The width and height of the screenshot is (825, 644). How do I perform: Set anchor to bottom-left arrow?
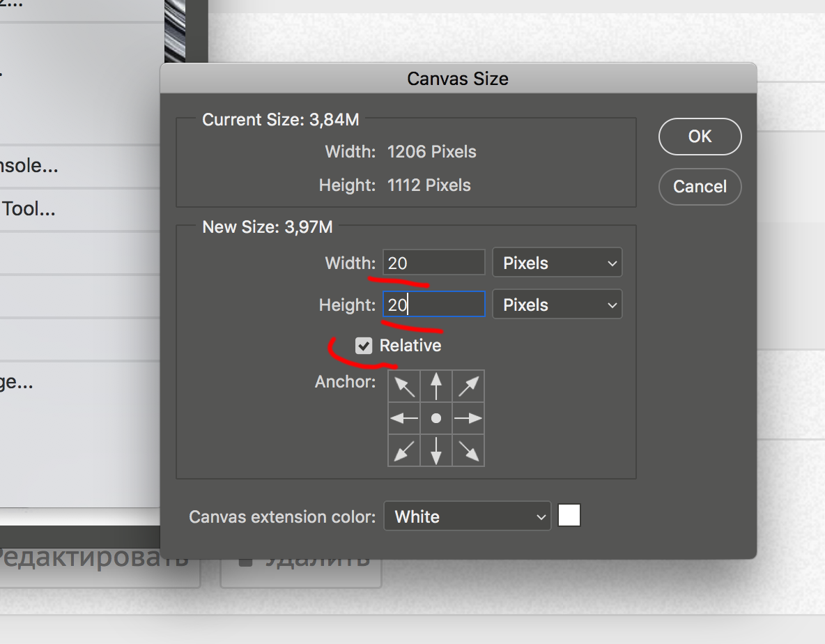pyautogui.click(x=404, y=450)
